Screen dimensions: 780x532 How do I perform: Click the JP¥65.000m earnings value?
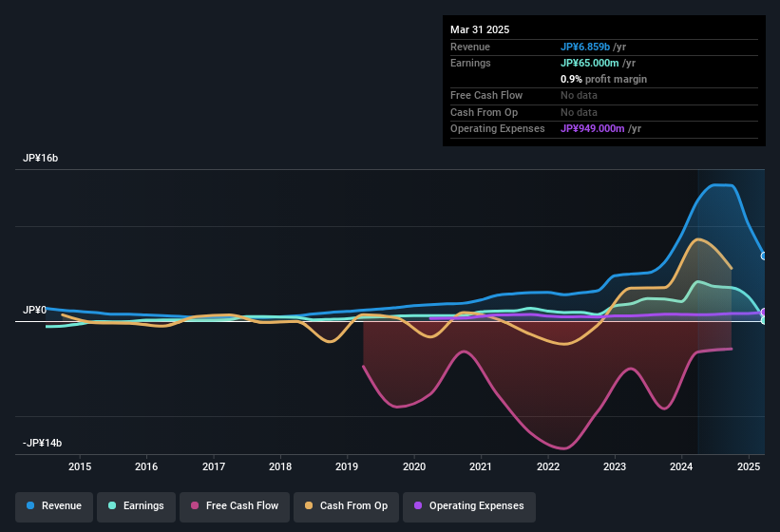589,63
